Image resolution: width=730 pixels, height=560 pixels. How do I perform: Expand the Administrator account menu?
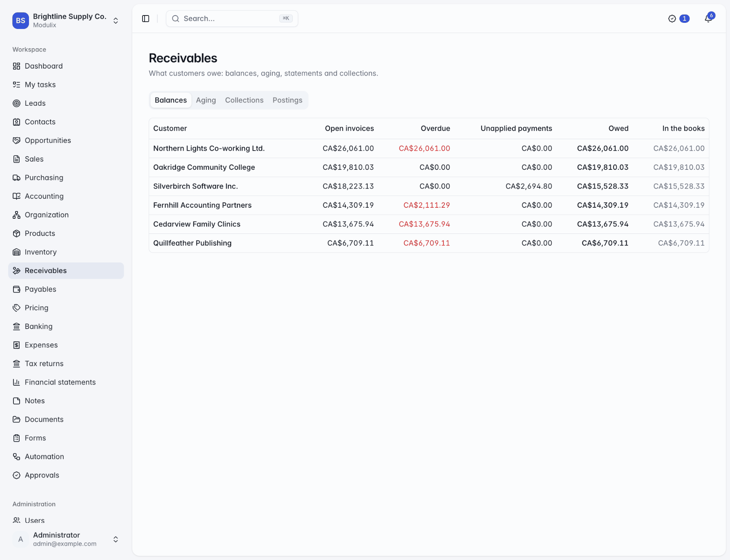point(116,539)
